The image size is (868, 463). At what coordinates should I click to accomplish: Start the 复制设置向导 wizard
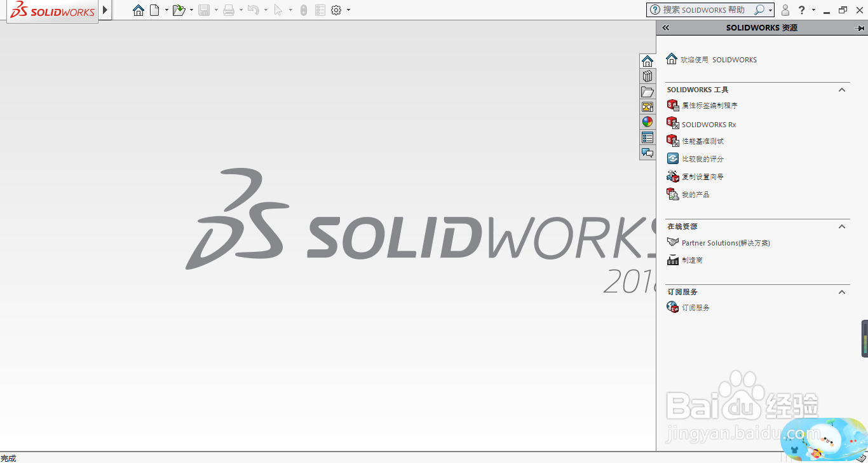695,176
